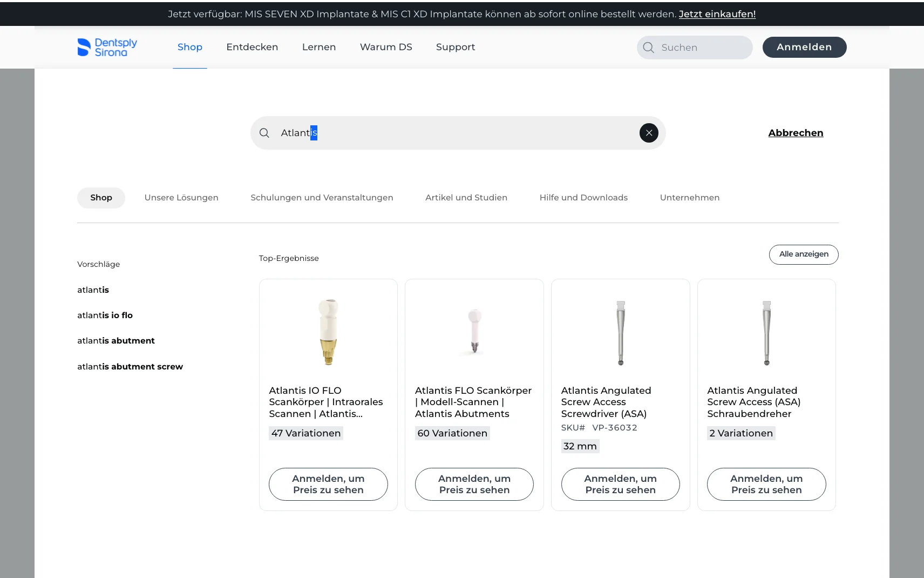Click the 2 Variationen label

point(741,433)
